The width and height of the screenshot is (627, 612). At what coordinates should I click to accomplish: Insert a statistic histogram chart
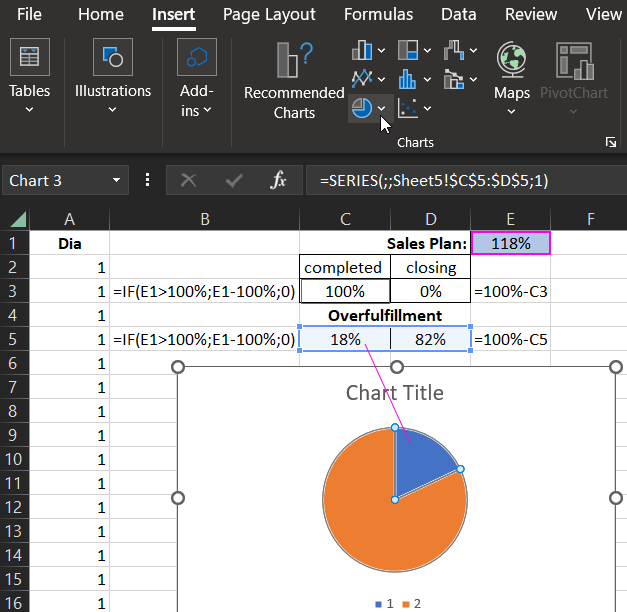click(x=408, y=78)
